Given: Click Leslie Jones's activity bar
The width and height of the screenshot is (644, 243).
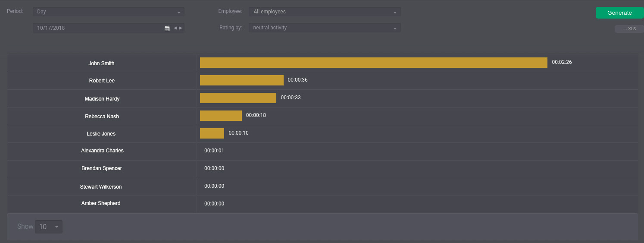Looking at the screenshot, I should click(212, 133).
